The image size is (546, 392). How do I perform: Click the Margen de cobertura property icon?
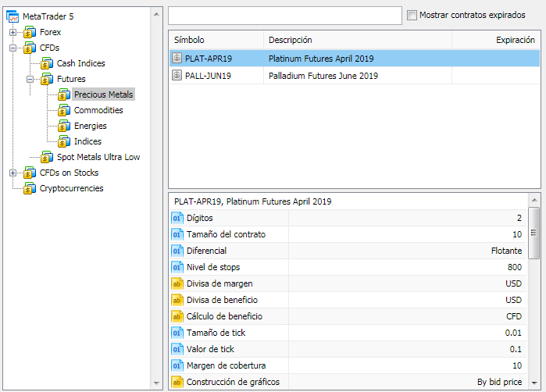coord(177,365)
